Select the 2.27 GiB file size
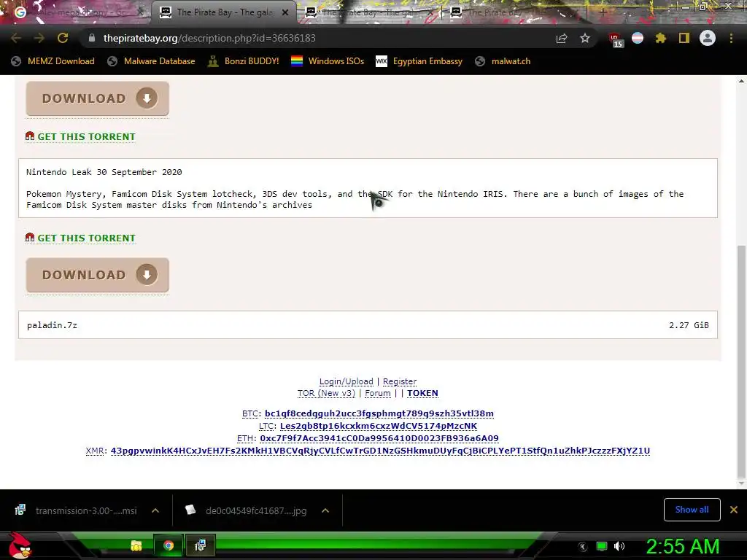Viewport: 747px width, 560px height. click(x=689, y=325)
